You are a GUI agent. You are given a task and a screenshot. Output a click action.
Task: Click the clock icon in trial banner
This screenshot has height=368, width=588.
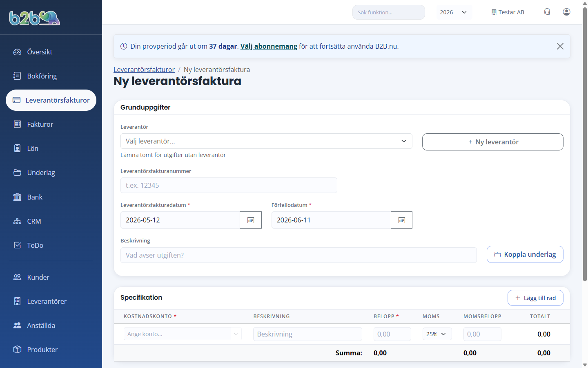point(124,46)
